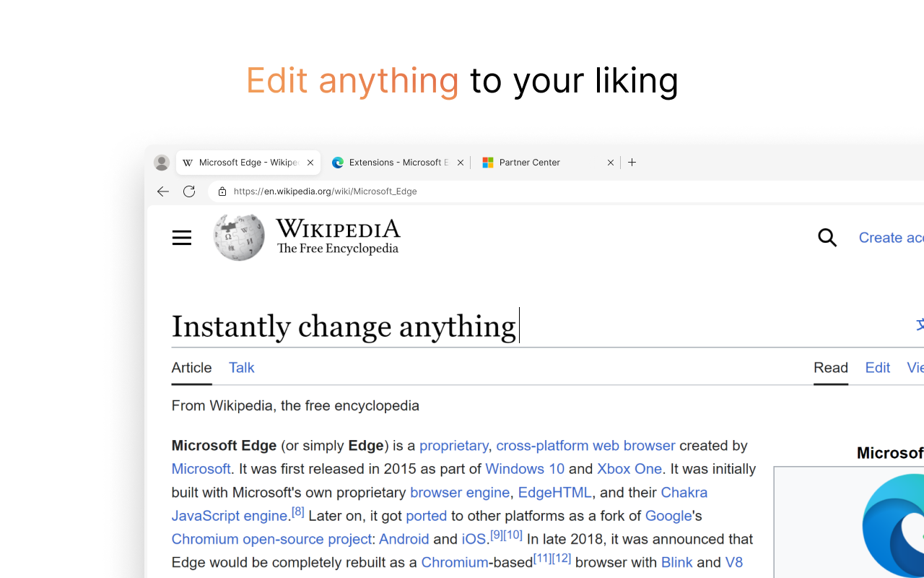The image size is (924, 578).
Task: Click the Edit tab on the article
Action: click(877, 368)
